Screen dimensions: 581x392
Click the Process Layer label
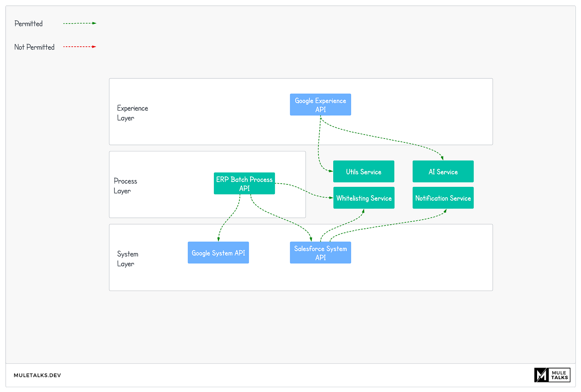(125, 186)
